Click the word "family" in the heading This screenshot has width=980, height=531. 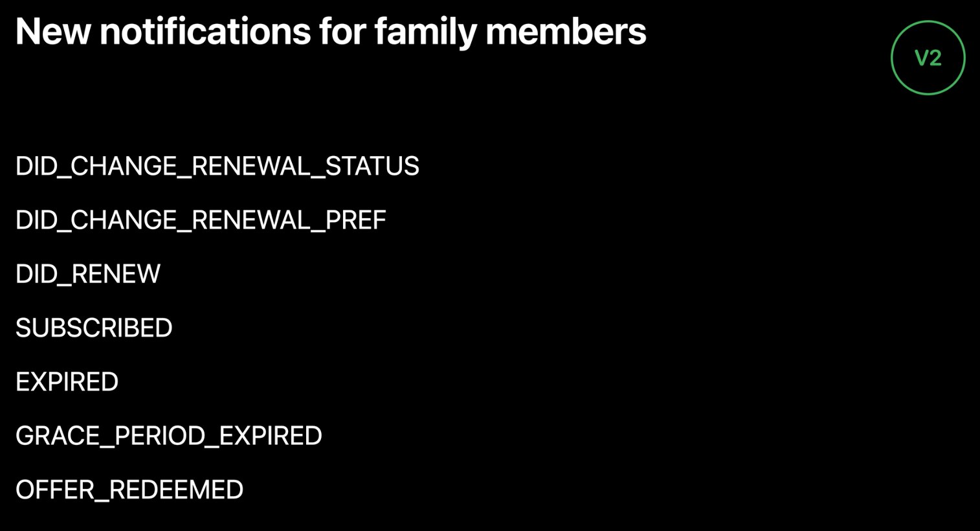point(425,31)
